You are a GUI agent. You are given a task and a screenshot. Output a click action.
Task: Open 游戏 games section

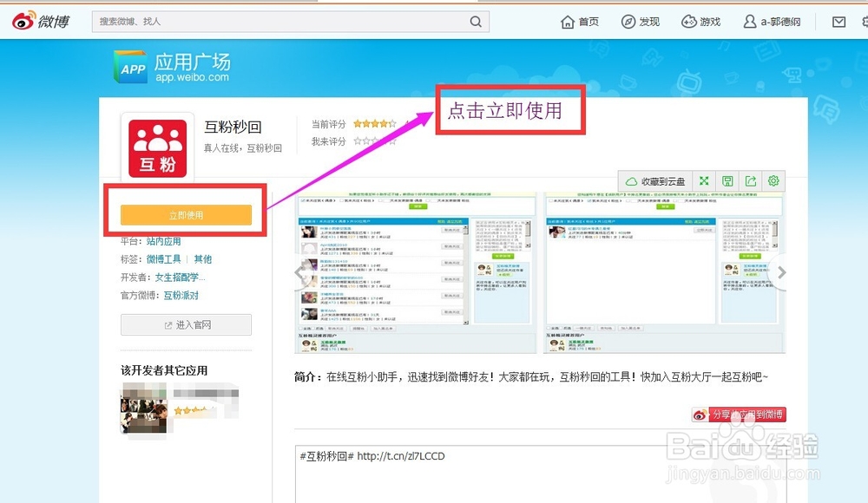(700, 22)
